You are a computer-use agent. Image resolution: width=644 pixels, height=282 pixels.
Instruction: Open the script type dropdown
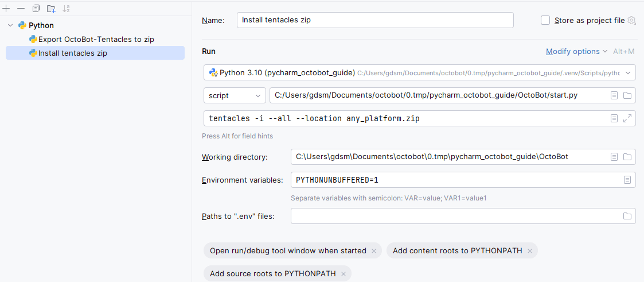point(235,95)
